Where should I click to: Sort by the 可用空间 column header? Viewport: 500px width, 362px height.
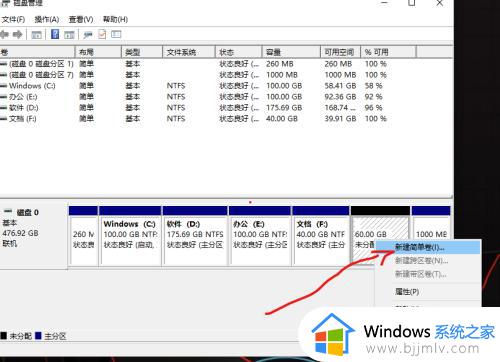coord(341,52)
